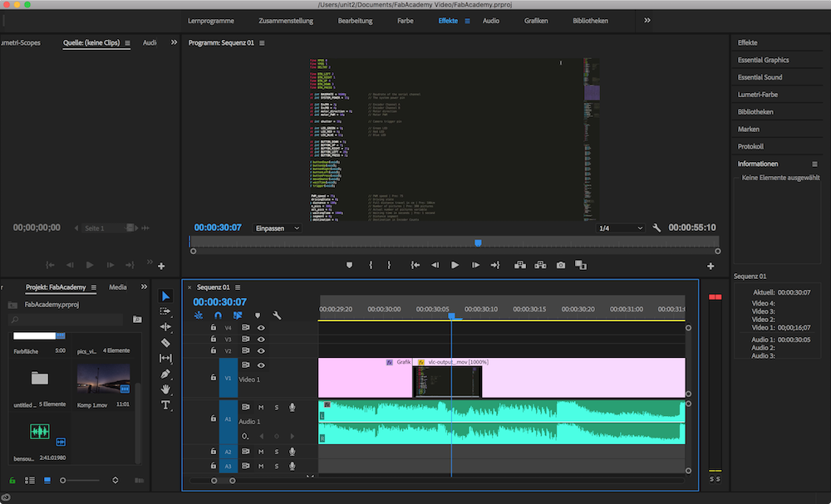Add marker in Program monitor

(349, 265)
